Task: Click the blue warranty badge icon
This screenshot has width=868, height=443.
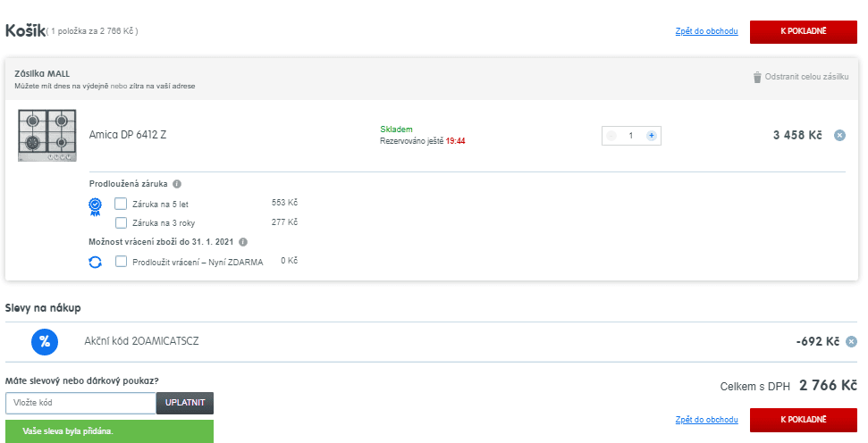Action: [x=96, y=207]
